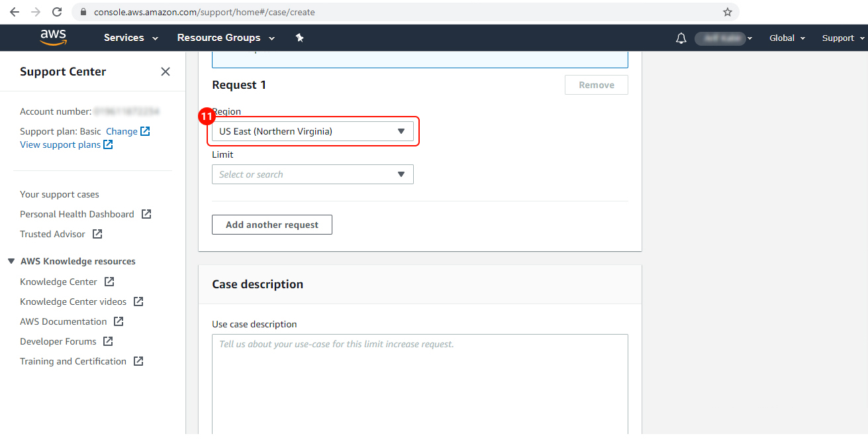
Task: Go back using the browser back arrow
Action: (15, 12)
